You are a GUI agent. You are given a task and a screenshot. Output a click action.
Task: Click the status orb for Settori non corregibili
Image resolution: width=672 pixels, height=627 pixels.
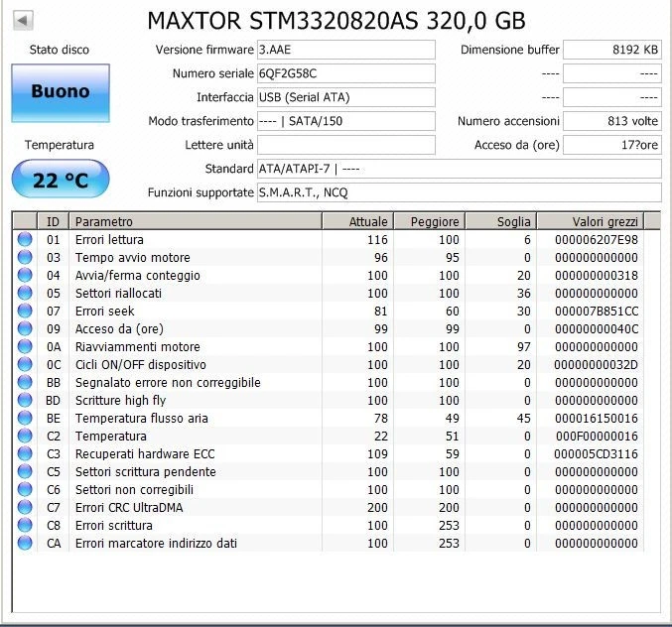tap(25, 489)
